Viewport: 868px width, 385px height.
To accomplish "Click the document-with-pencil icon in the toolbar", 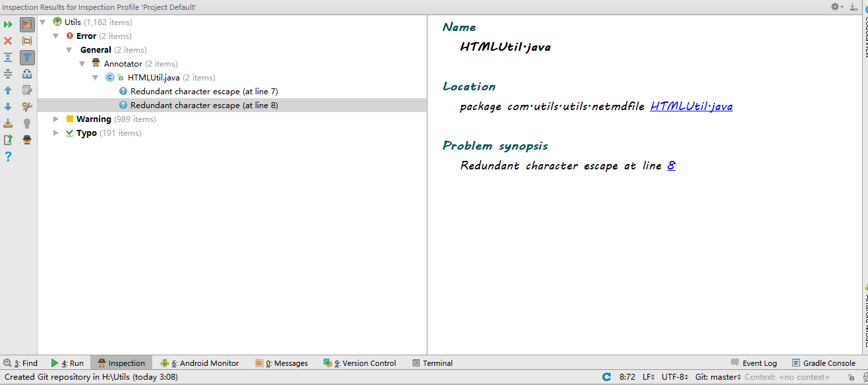I will point(27,90).
